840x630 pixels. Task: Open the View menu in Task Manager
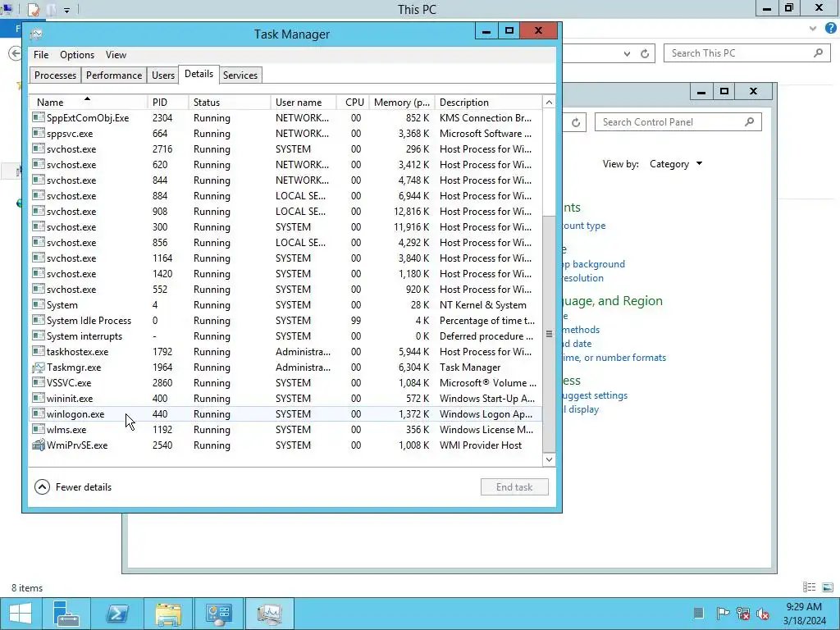click(x=116, y=55)
